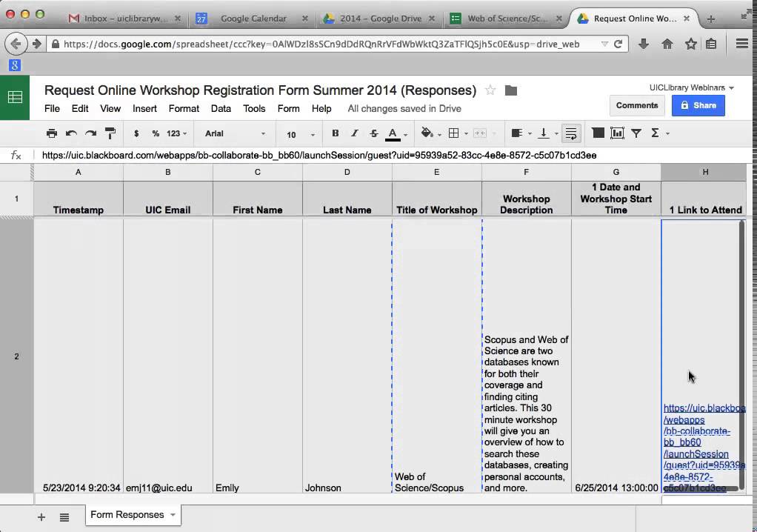757x532 pixels.
Task: Open the 123 number format dropdown
Action: [x=176, y=133]
